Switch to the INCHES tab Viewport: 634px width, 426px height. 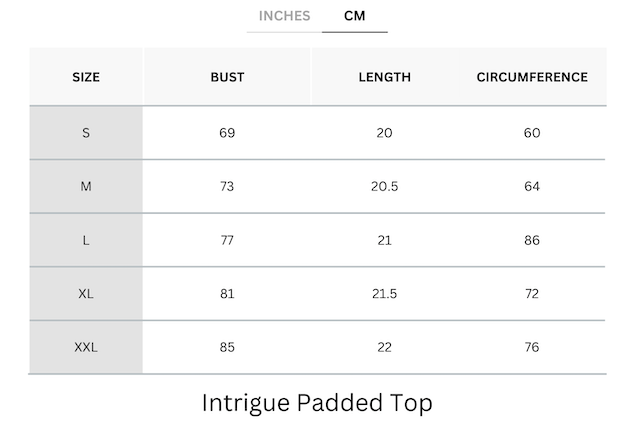pyautogui.click(x=285, y=16)
